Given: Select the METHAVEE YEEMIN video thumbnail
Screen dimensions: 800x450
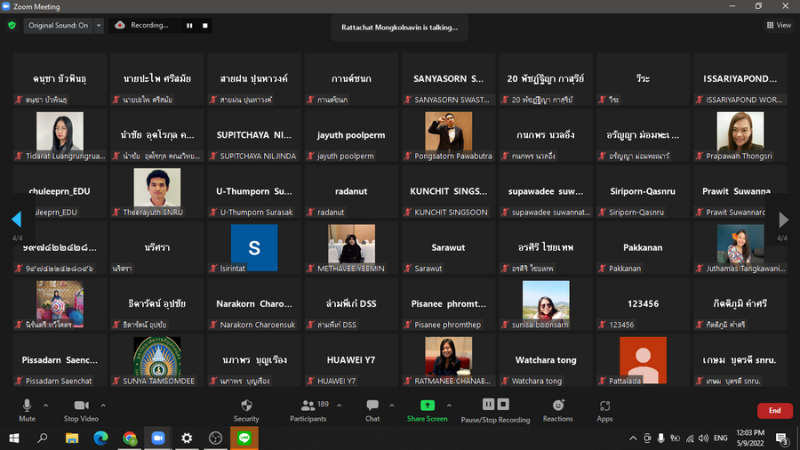Looking at the screenshot, I should 351,243.
